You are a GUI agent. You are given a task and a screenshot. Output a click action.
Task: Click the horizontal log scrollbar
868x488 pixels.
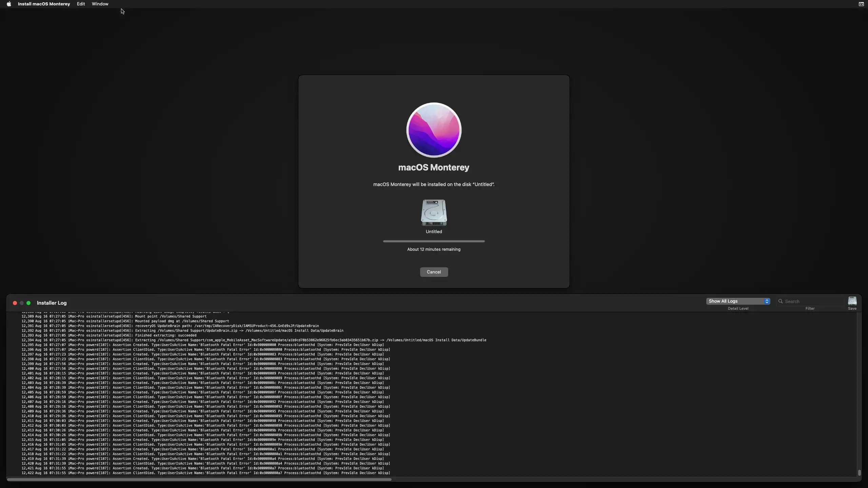[x=199, y=480]
